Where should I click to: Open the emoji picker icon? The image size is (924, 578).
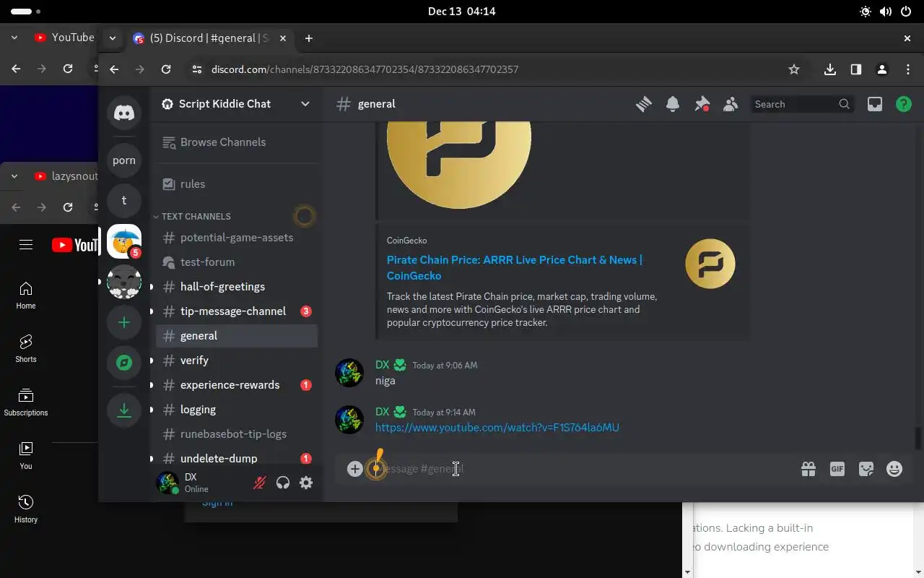pyautogui.click(x=894, y=469)
